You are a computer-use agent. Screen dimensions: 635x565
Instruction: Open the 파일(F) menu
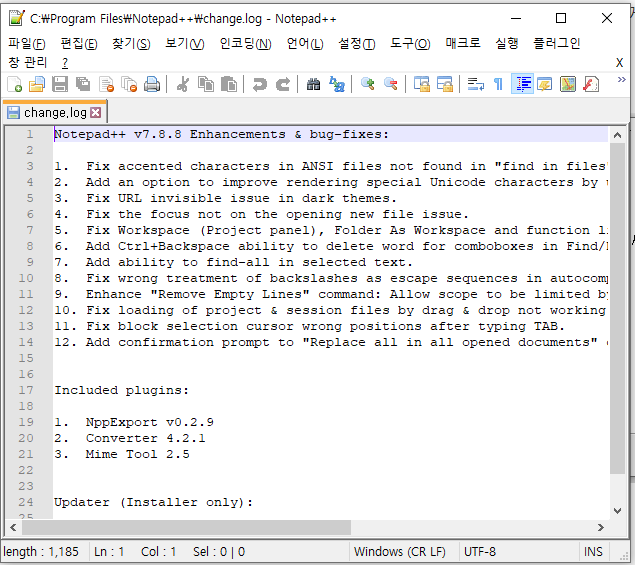click(27, 43)
